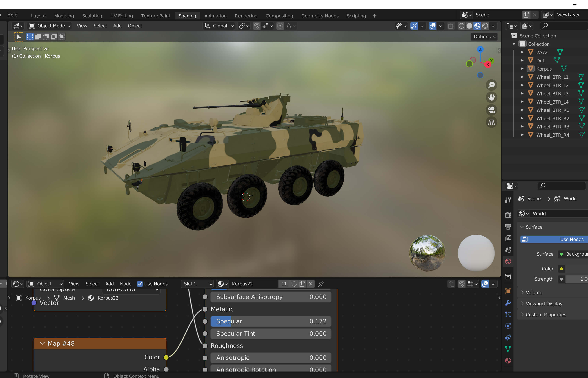Pin the node editor material
This screenshot has width=588, height=378.
[x=321, y=284]
